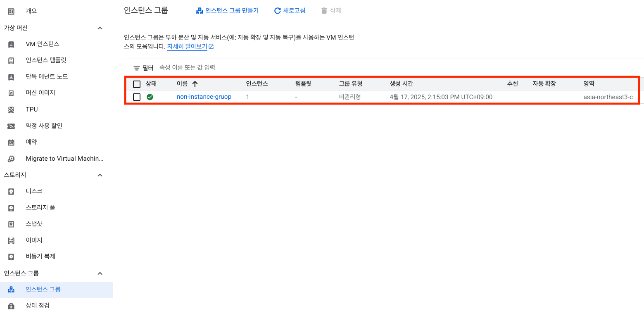Click the 개요 overview icon
This screenshot has width=644, height=316.
(x=11, y=11)
